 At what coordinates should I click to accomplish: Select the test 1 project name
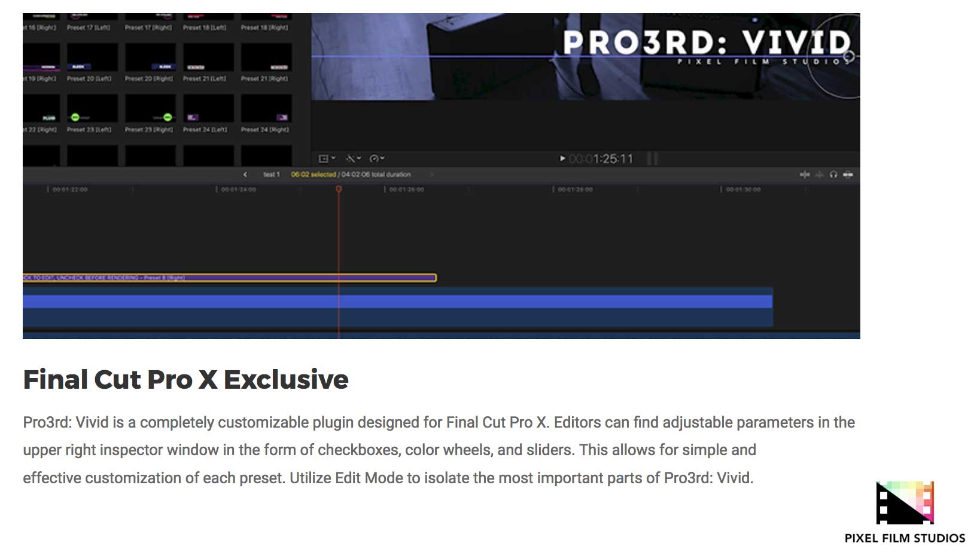(272, 175)
